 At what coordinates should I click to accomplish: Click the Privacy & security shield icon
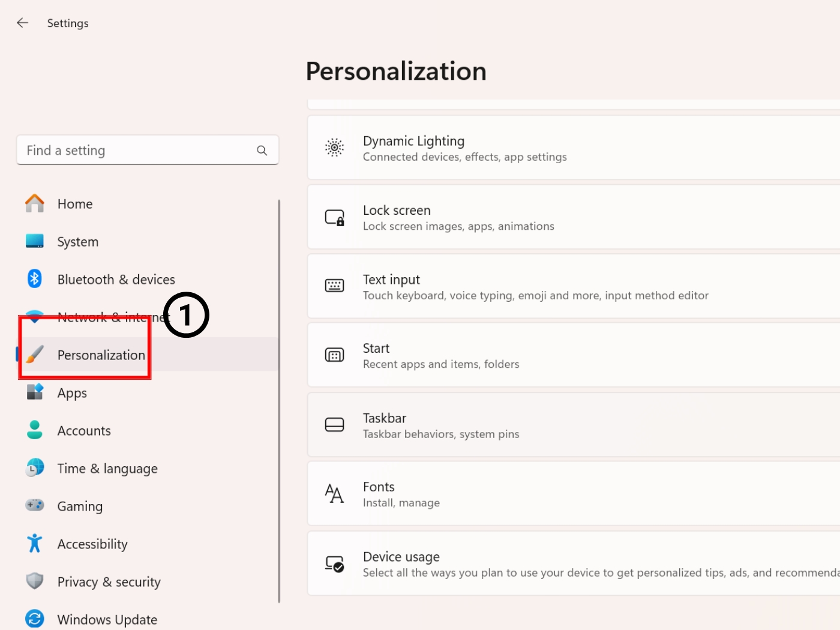point(35,581)
